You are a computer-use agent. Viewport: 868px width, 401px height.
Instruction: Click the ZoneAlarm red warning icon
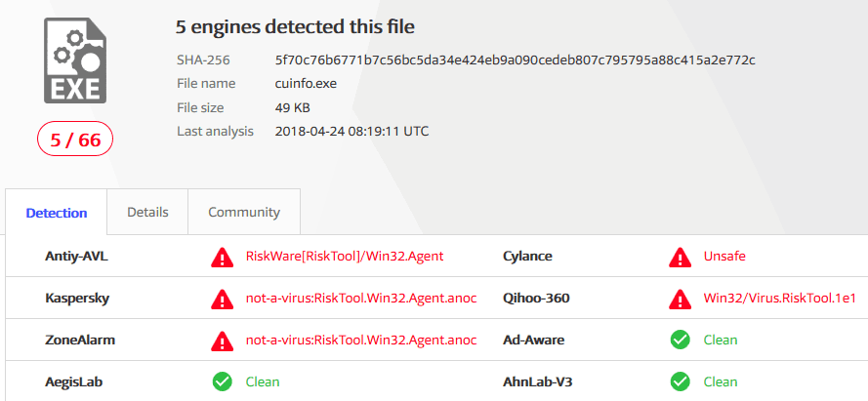tap(222, 341)
